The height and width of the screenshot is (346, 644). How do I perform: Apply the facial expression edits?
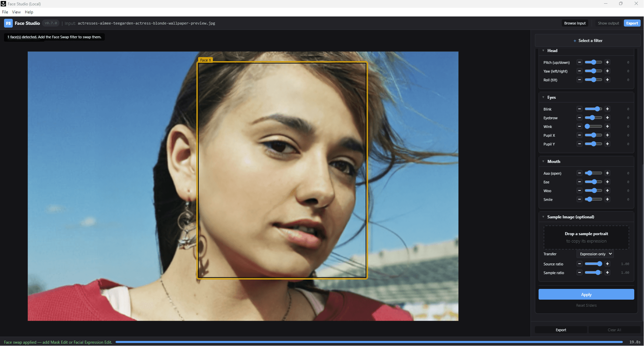[x=586, y=295]
